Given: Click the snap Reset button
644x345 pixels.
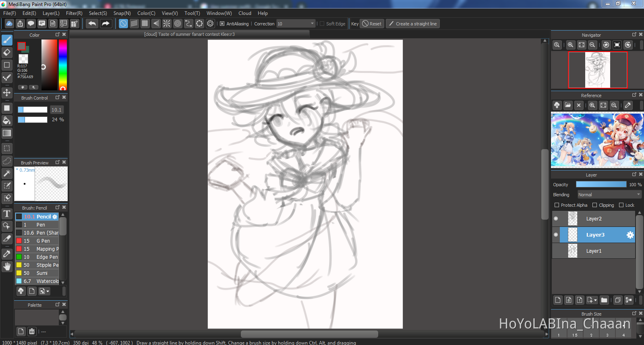Looking at the screenshot, I should tap(371, 24).
